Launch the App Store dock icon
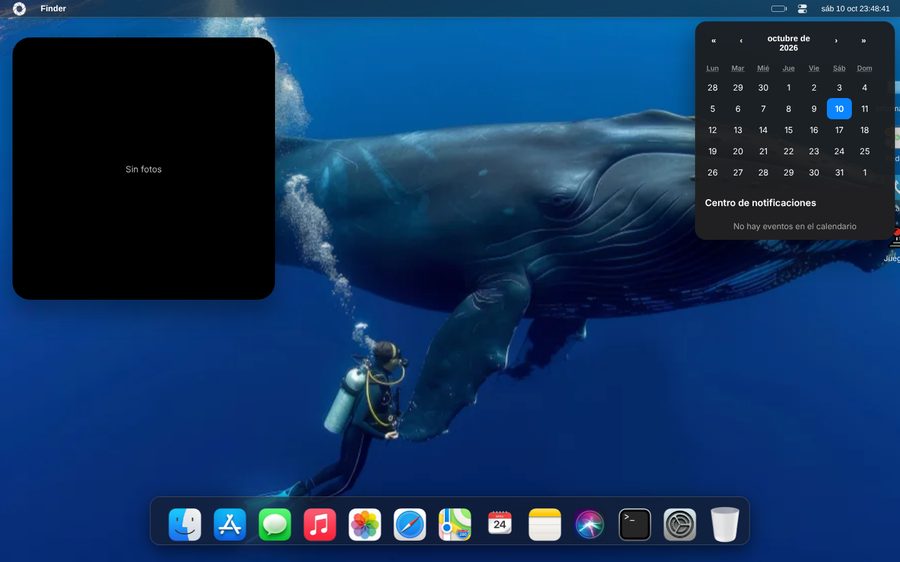Image resolution: width=900 pixels, height=562 pixels. pyautogui.click(x=230, y=524)
